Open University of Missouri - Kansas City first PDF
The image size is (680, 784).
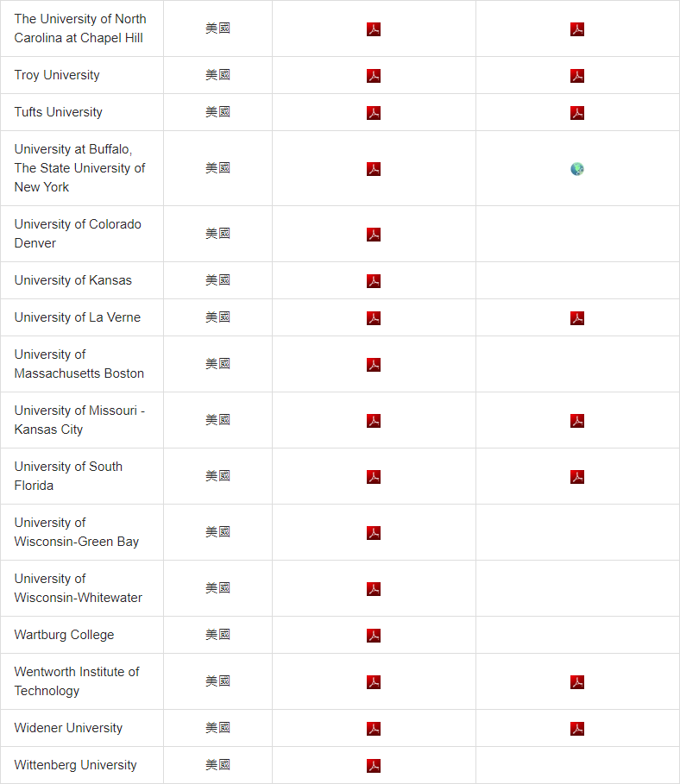click(x=374, y=421)
